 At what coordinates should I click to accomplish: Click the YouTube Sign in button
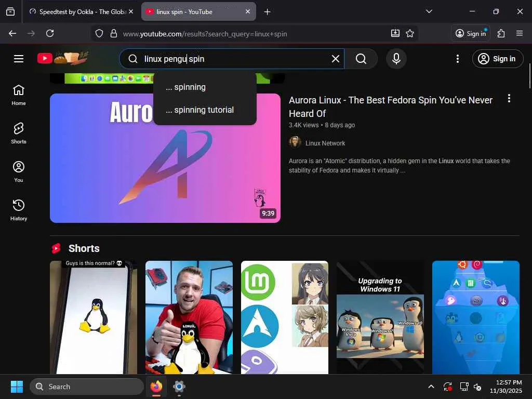pos(498,59)
